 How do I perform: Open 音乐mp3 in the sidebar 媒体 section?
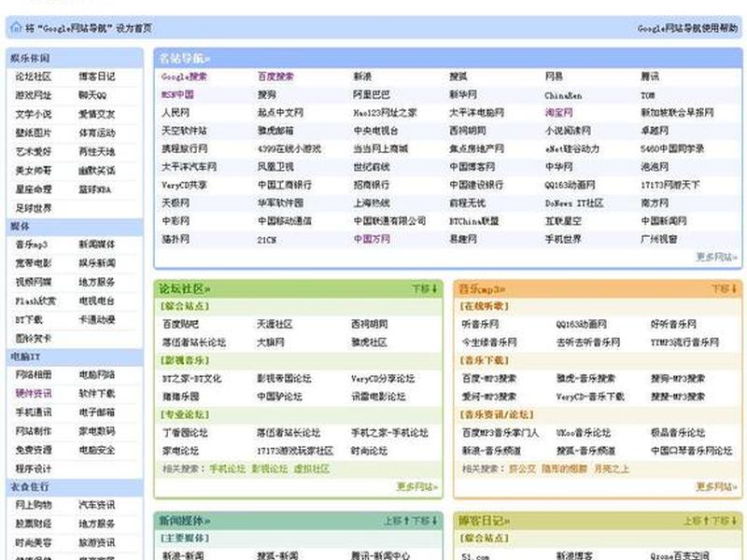point(32,245)
